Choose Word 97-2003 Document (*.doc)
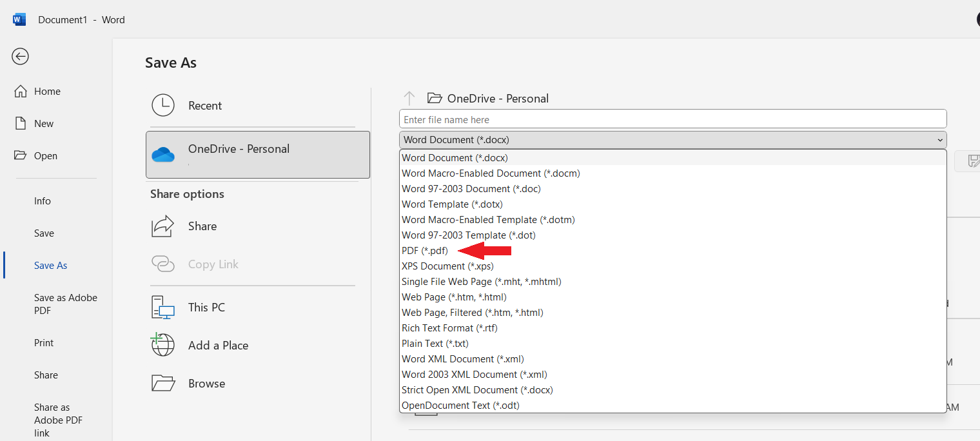The image size is (980, 441). point(672,188)
